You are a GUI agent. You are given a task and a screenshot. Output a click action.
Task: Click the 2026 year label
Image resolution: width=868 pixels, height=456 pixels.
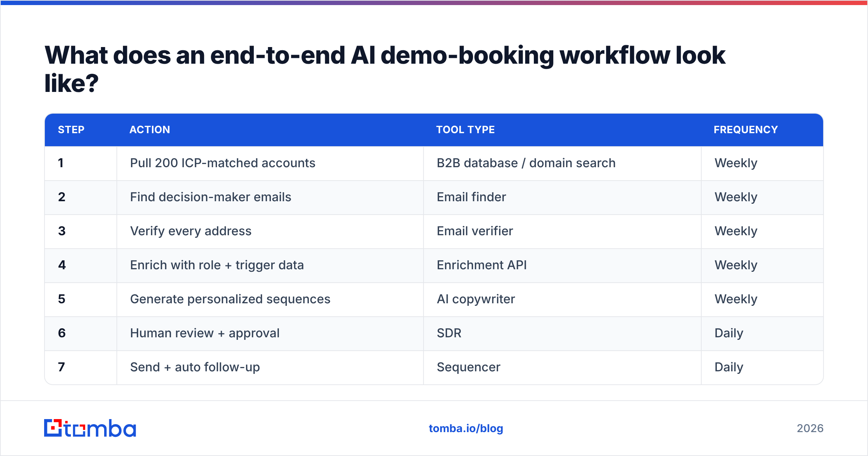810,428
